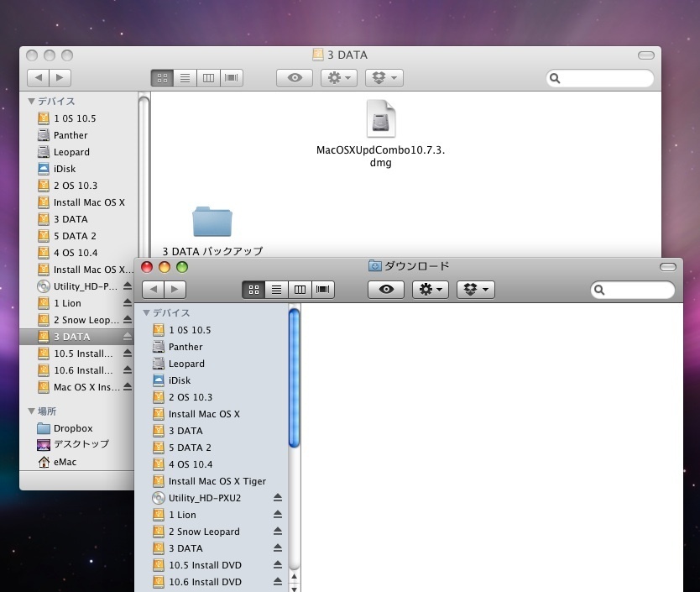Viewport: 700px width, 592px height.
Task: Eject 10.6 Install DVD in ダウンロード sidebar
Action: click(278, 581)
